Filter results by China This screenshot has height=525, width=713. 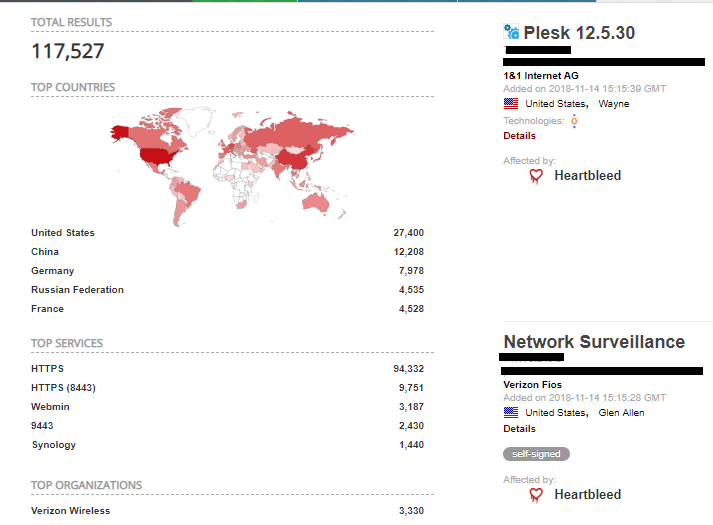click(x=45, y=252)
